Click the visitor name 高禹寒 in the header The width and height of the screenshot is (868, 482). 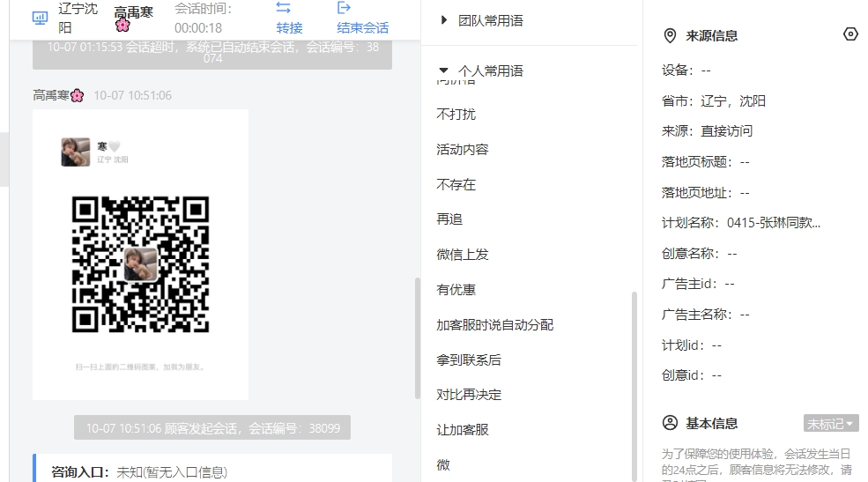pyautogui.click(x=133, y=11)
